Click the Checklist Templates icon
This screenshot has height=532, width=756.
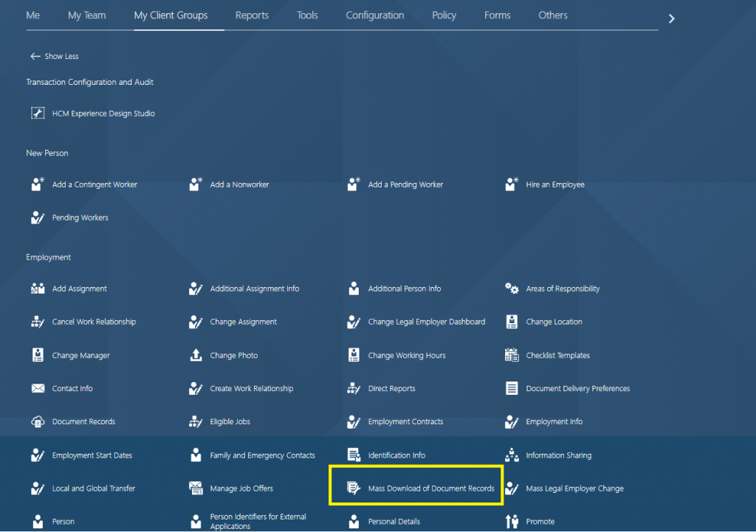click(512, 355)
